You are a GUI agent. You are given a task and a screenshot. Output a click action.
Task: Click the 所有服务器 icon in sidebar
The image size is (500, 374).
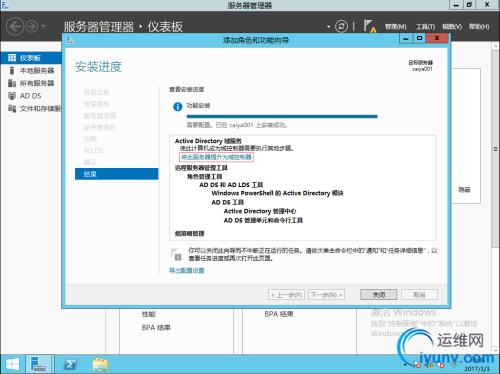pos(12,83)
